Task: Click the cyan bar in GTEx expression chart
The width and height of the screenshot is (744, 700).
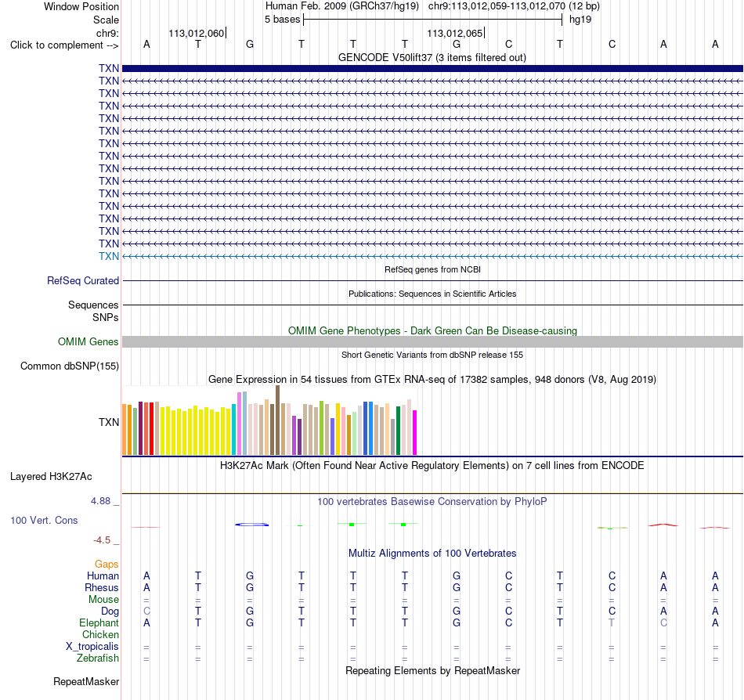Action: (x=234, y=430)
